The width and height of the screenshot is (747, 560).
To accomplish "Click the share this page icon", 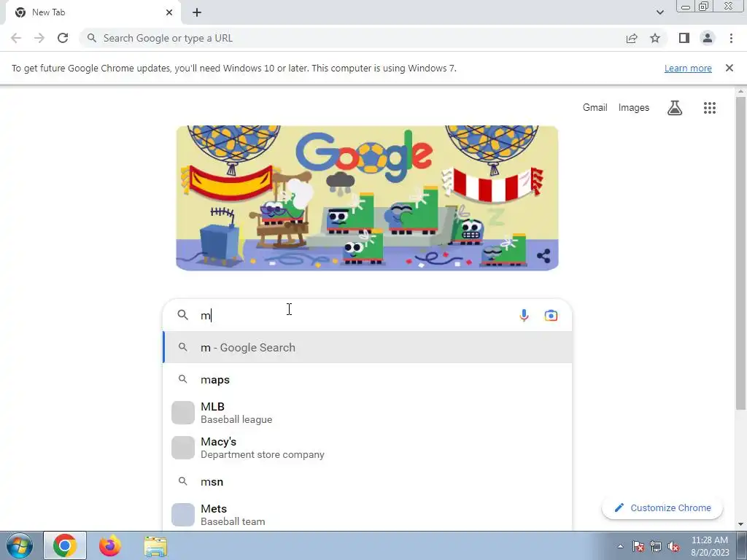I will [632, 38].
